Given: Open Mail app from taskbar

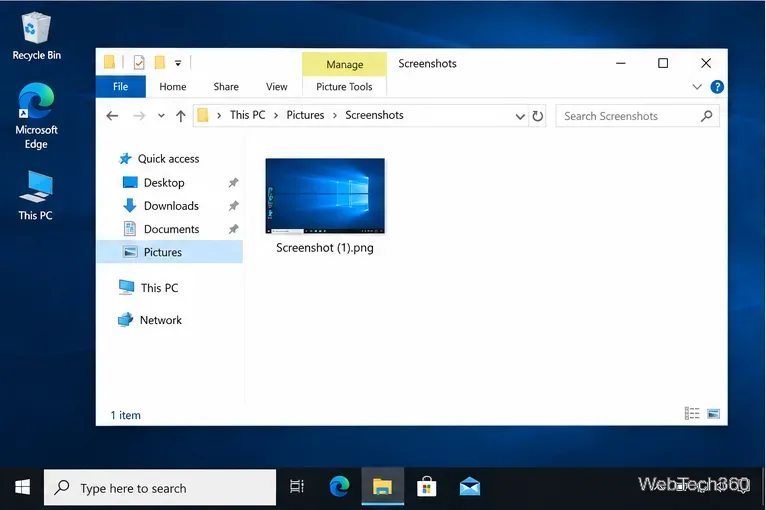Looking at the screenshot, I should tap(469, 487).
